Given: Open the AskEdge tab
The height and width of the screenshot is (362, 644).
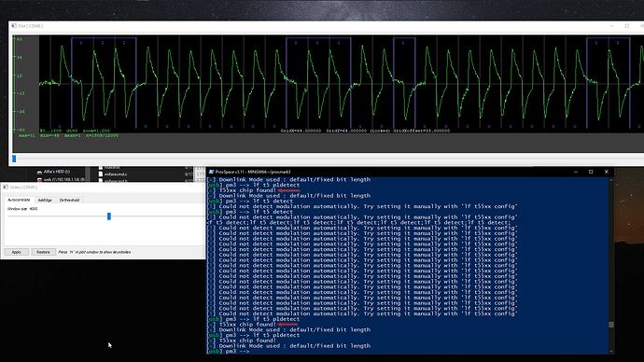Looking at the screenshot, I should coord(45,200).
